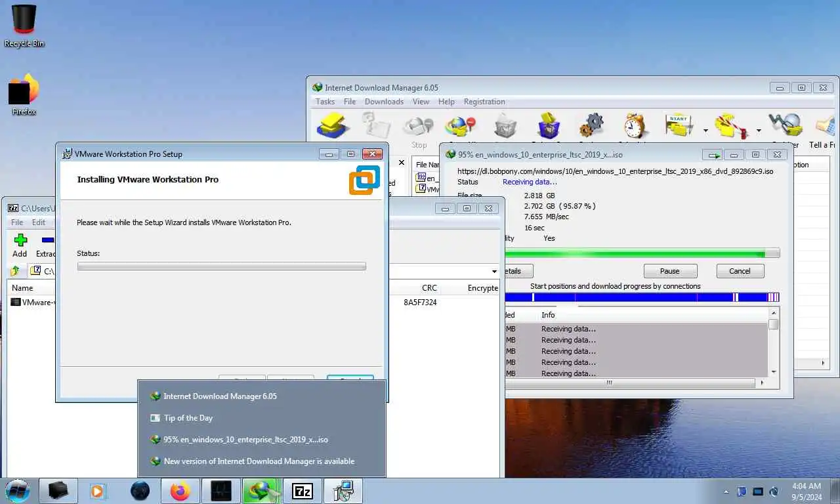Image resolution: width=840 pixels, height=504 pixels.
Task: Open the Registration menu in IDM
Action: 484,102
